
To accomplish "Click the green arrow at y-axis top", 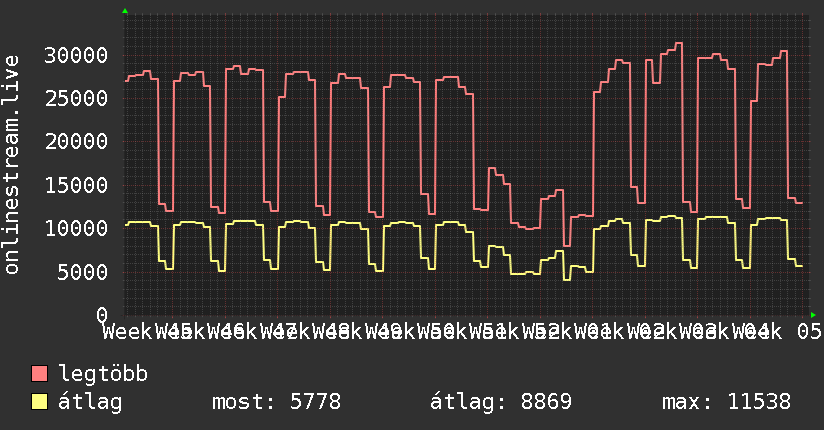I will coord(125,11).
